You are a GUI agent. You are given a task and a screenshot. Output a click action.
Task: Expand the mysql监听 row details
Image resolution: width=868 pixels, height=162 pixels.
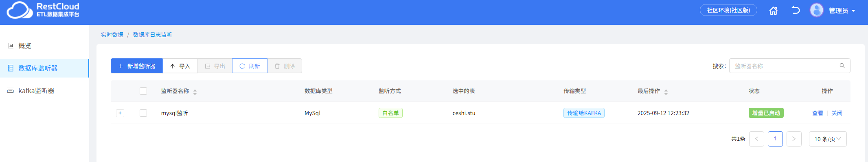point(120,113)
